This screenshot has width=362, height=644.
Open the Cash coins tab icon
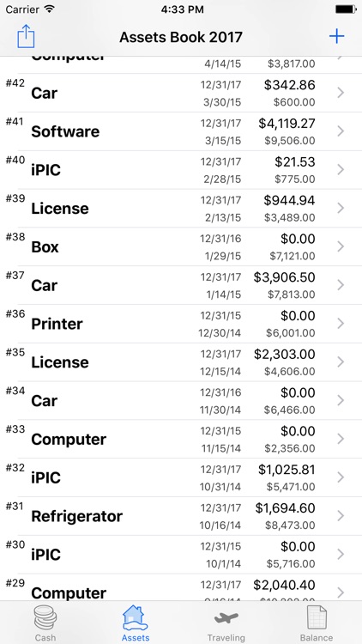coord(45,618)
